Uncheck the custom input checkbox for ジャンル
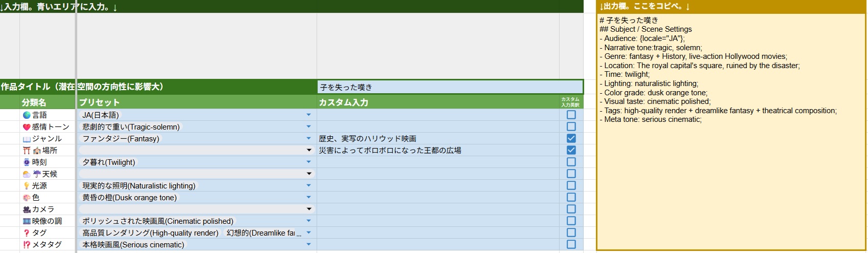 (571, 138)
